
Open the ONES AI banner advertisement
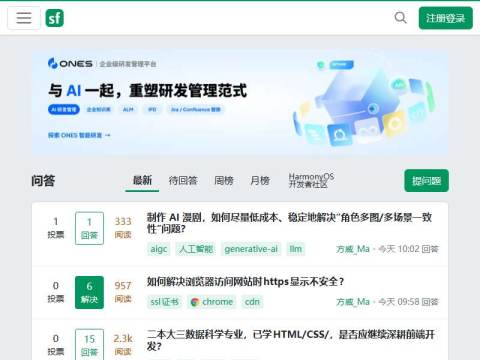pyautogui.click(x=240, y=102)
